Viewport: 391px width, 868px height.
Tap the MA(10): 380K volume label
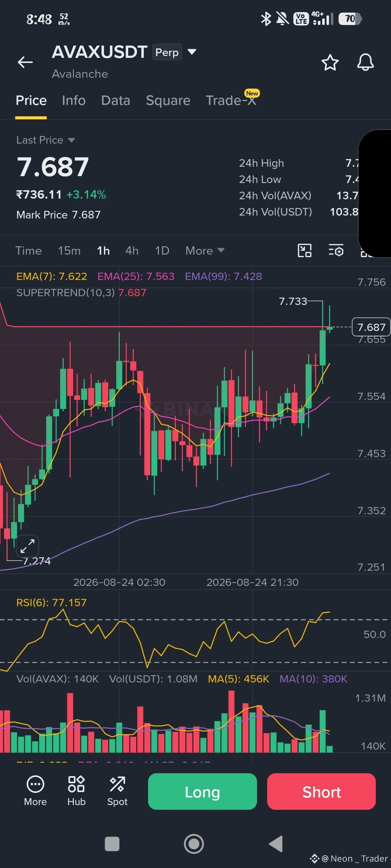tap(314, 679)
